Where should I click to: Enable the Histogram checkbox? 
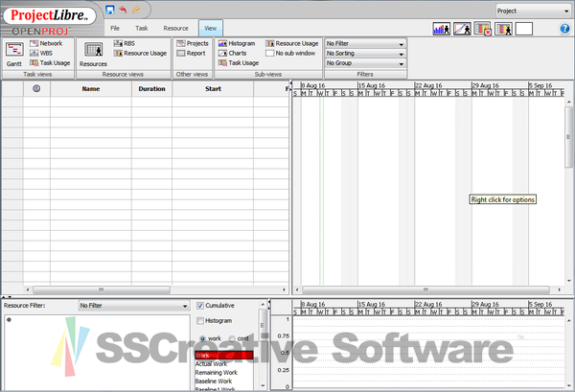coord(200,321)
